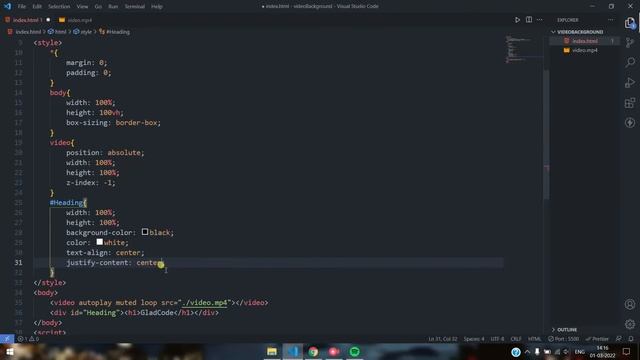Open the Manage gear menu
The height and width of the screenshot is (360, 640).
pyautogui.click(x=630, y=324)
